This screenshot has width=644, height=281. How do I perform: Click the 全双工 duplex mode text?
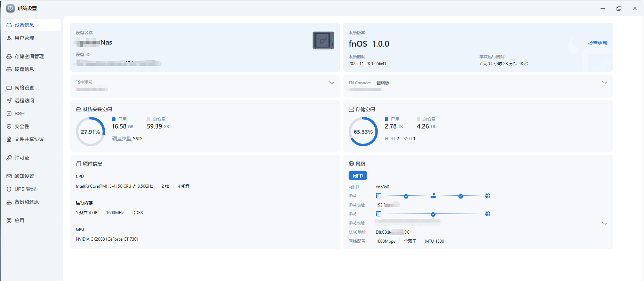click(x=410, y=241)
